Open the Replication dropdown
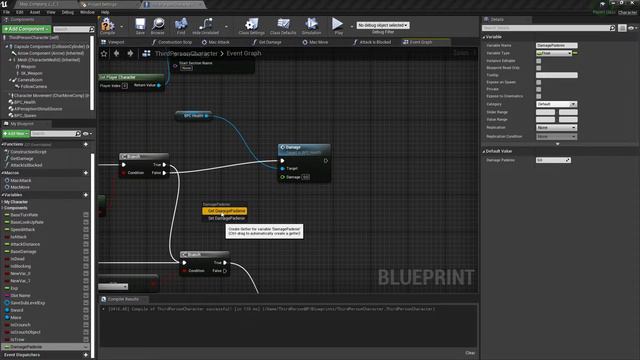Viewport: 640px width, 360px height. click(x=556, y=127)
